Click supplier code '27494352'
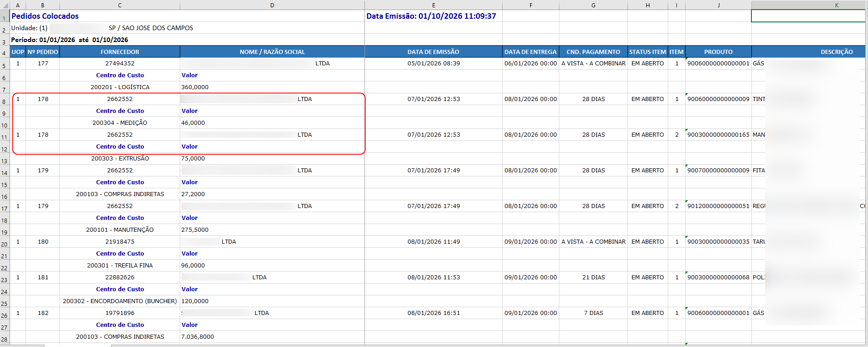Viewport: 868px width, 347px height. [120, 64]
